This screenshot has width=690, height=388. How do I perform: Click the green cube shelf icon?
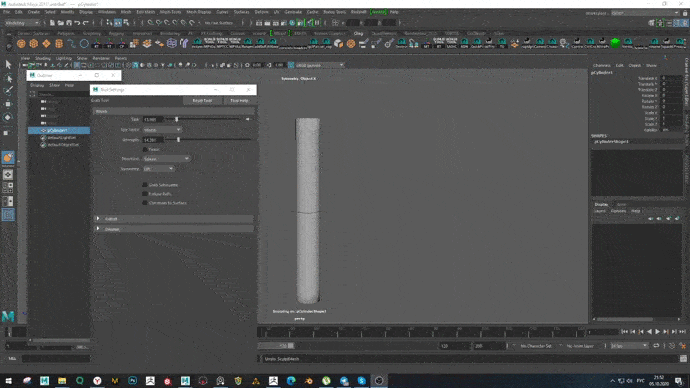[x=615, y=43]
